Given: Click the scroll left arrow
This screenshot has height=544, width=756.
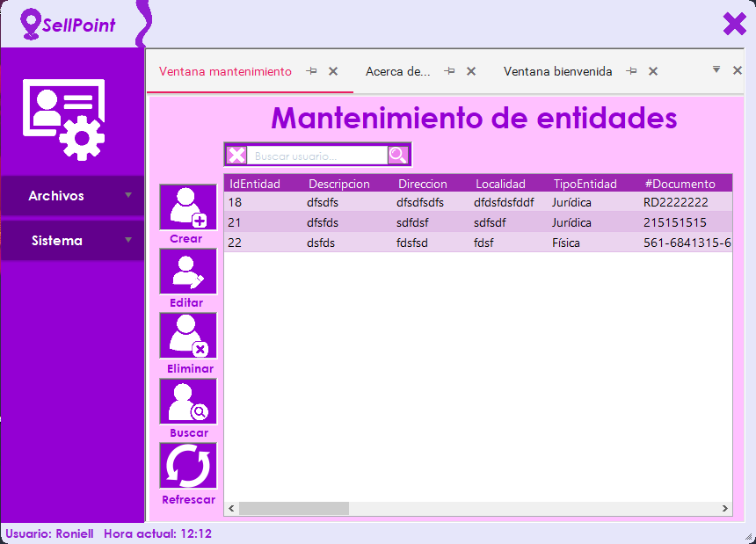Looking at the screenshot, I should tap(231, 508).
